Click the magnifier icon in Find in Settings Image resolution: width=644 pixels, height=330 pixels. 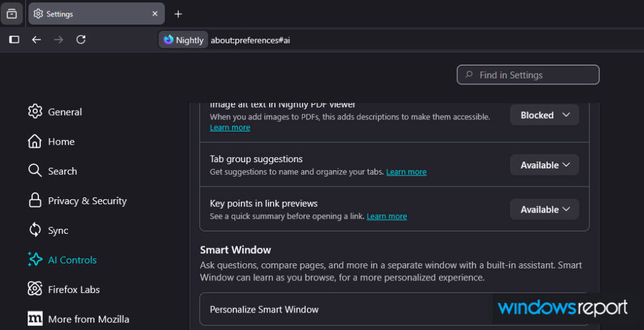(469, 75)
